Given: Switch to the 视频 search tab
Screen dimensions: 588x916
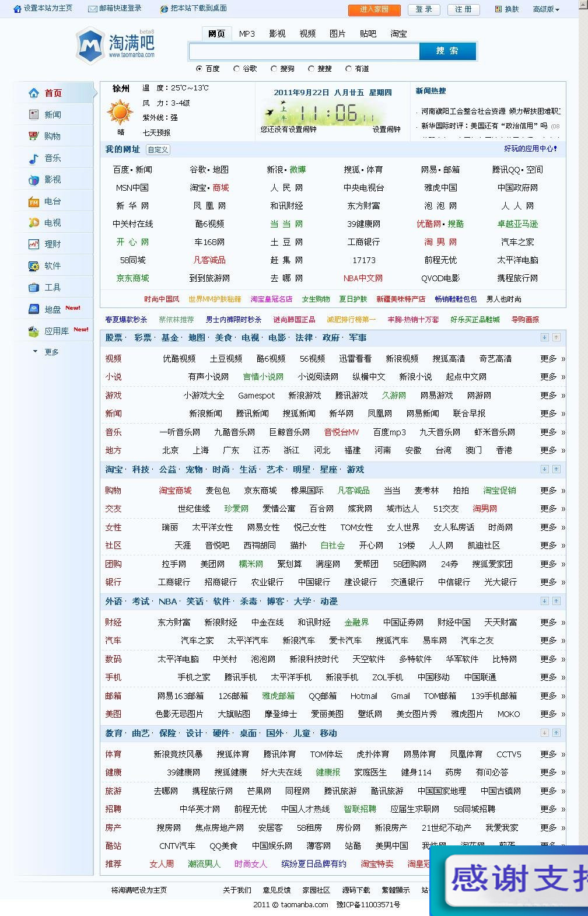Looking at the screenshot, I should pos(307,34).
